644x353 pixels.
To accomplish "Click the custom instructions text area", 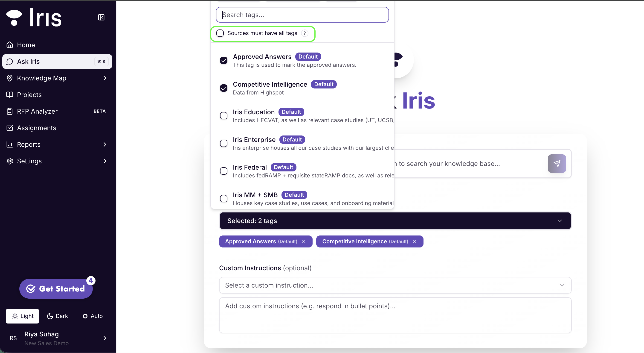I will pos(395,315).
